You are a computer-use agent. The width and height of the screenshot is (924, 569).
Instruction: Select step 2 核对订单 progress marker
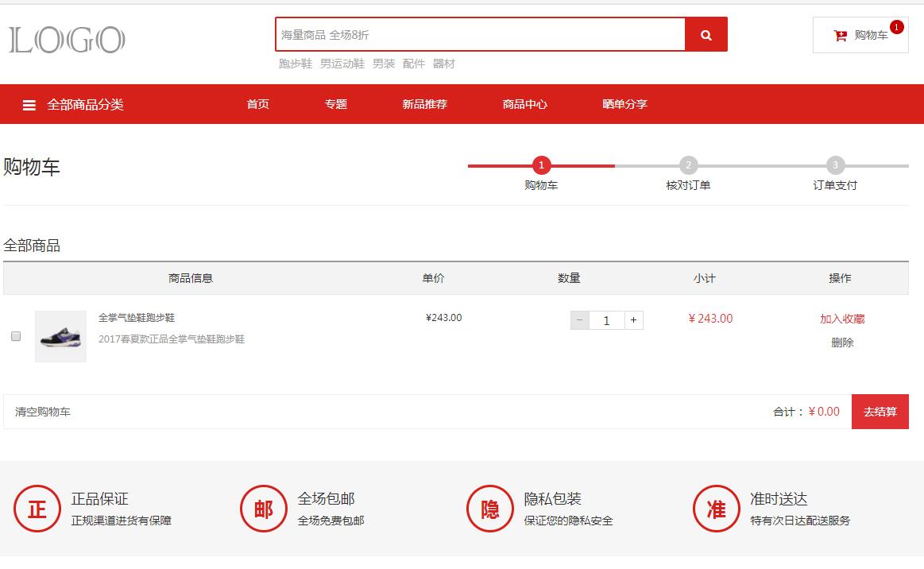(688, 166)
